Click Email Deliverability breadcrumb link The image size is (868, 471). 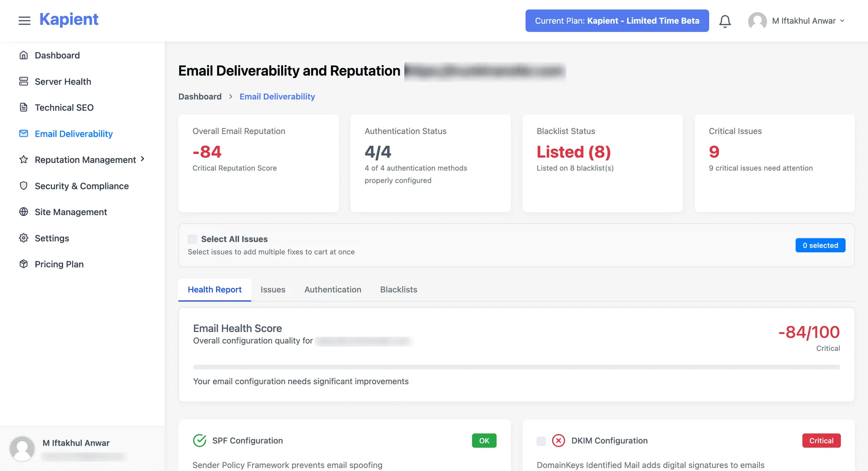point(277,97)
